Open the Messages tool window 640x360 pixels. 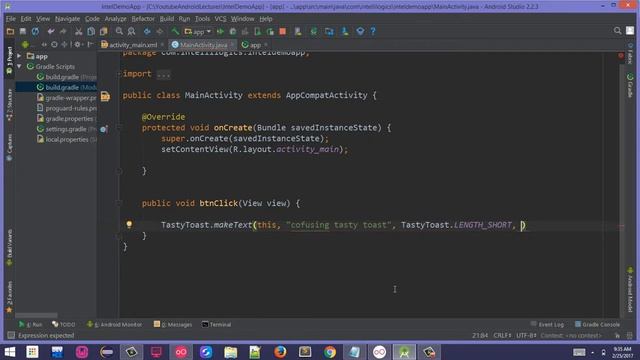click(173, 324)
